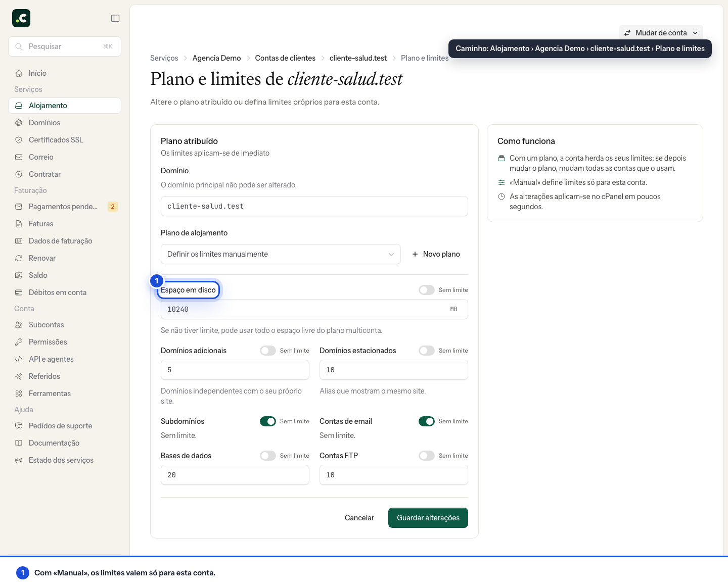Click the Referidos sparkle icon
The width and height of the screenshot is (728, 588).
[x=19, y=376]
